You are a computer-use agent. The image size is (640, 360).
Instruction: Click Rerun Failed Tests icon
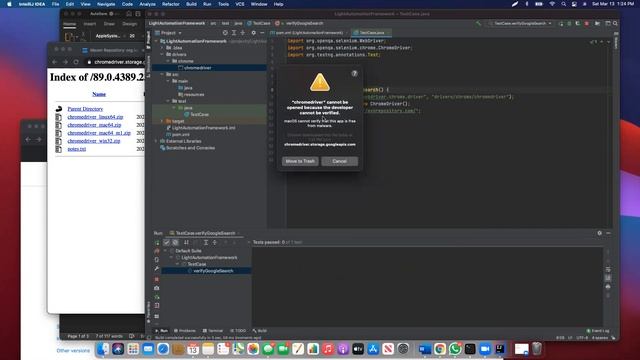coord(157,251)
